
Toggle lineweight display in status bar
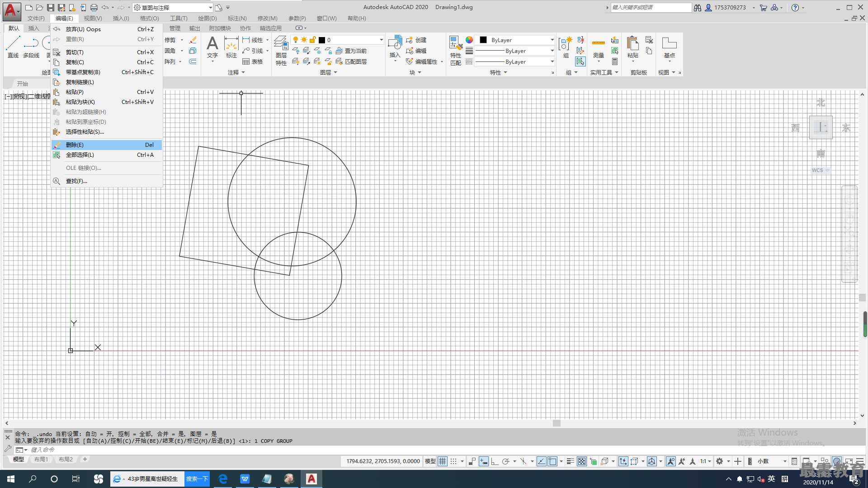pyautogui.click(x=571, y=461)
